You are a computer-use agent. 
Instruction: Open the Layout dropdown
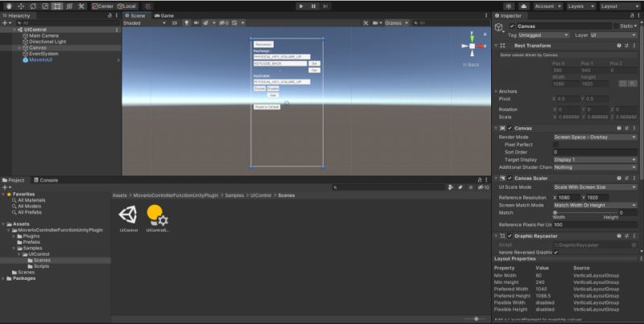[x=619, y=6]
